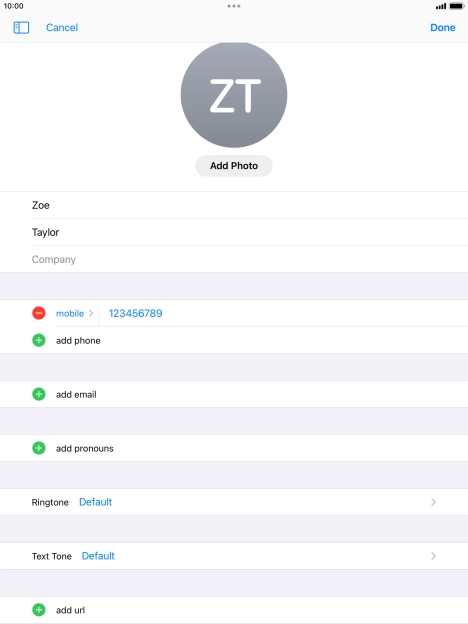Tap into the Company field
Screen dimensions: 468x624
pos(250,259)
